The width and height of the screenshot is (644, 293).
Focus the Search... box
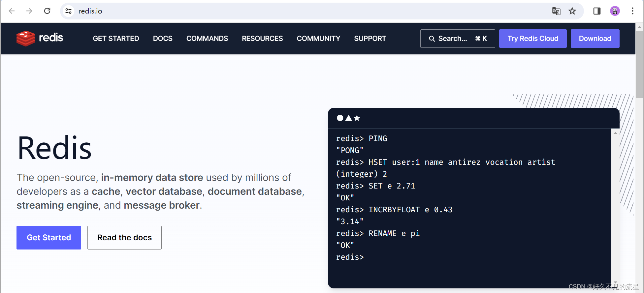pos(458,39)
